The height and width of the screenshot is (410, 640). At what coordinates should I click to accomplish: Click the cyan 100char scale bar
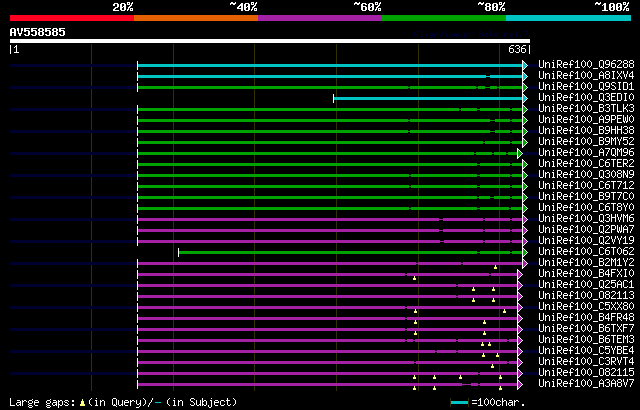pyautogui.click(x=460, y=403)
